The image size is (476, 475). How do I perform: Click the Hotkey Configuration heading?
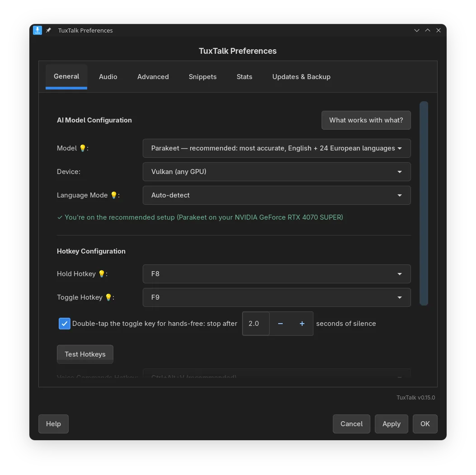point(91,251)
